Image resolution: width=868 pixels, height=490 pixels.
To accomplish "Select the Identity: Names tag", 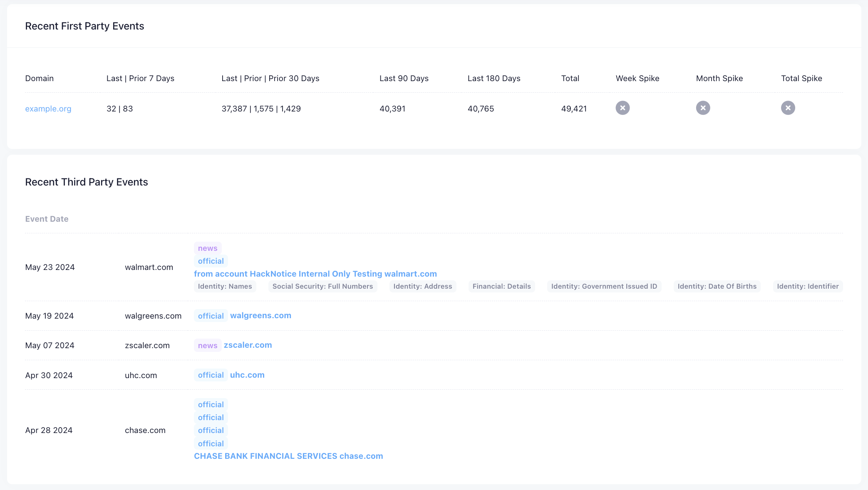I will point(225,287).
